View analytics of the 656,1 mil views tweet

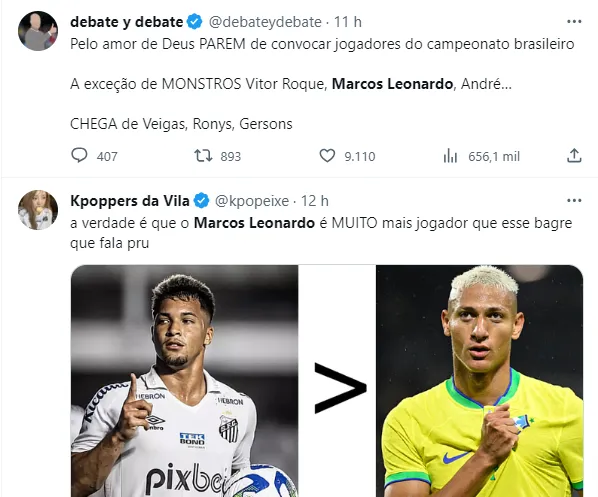coord(450,156)
